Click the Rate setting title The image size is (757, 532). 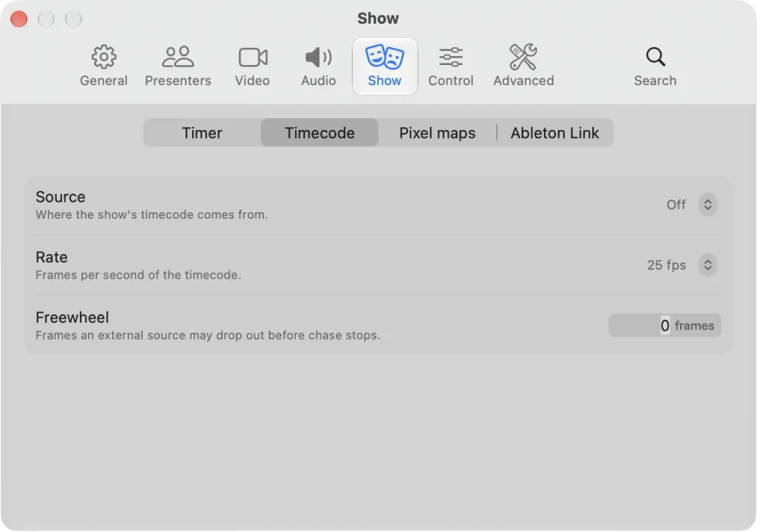pos(52,257)
